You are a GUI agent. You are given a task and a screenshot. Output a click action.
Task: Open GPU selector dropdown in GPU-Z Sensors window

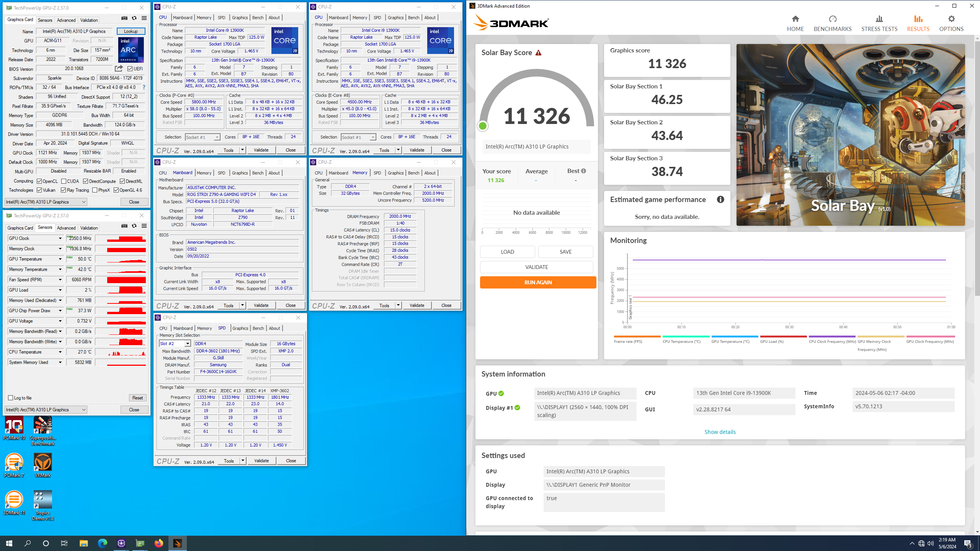click(46, 410)
